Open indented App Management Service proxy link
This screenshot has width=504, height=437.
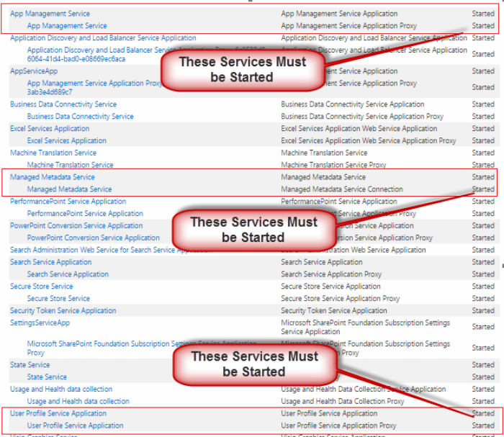pos(66,26)
